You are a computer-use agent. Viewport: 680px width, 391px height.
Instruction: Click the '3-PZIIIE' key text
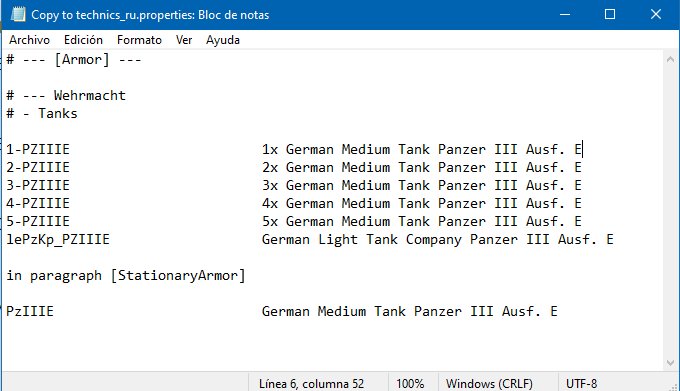click(38, 186)
